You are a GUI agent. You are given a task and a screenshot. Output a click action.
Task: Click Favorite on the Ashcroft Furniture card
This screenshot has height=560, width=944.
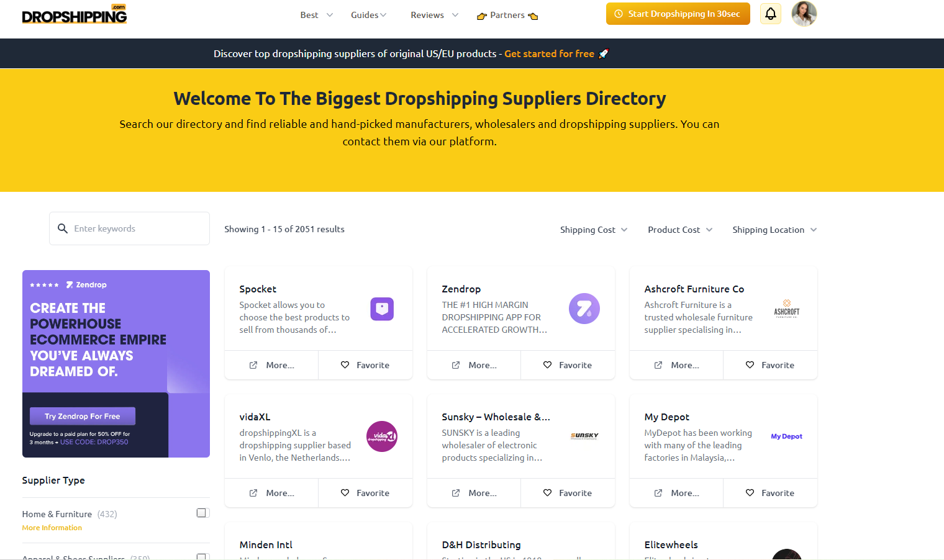click(x=770, y=365)
